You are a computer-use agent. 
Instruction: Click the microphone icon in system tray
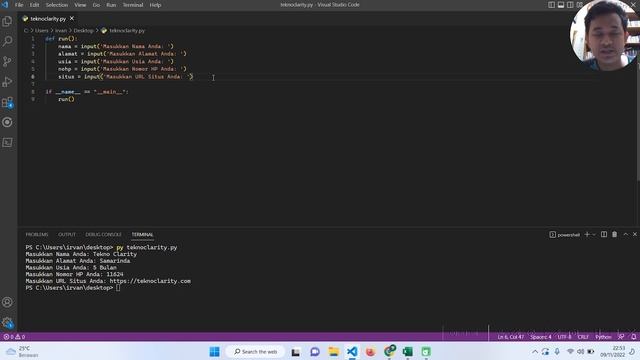557,351
